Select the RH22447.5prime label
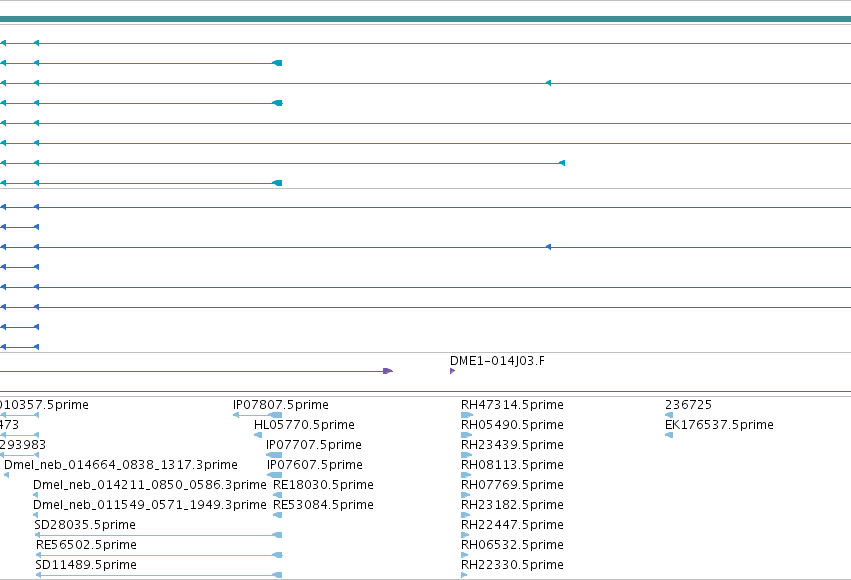 tap(512, 525)
